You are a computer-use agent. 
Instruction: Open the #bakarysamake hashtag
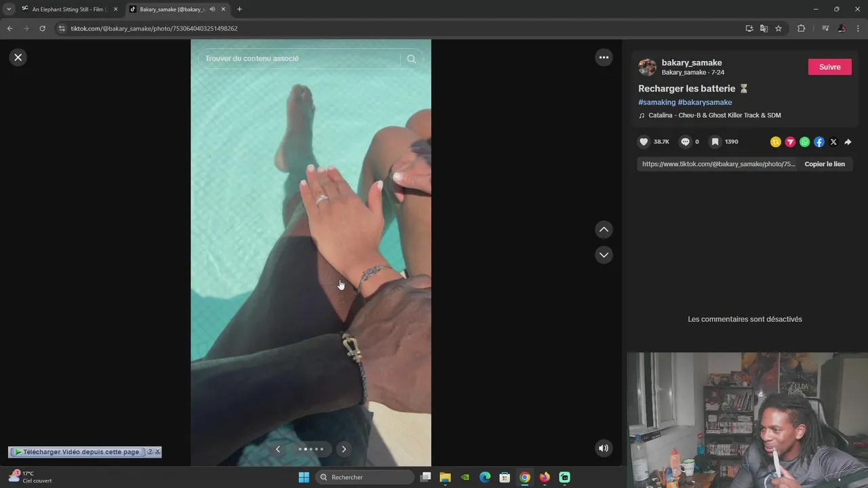(x=705, y=102)
